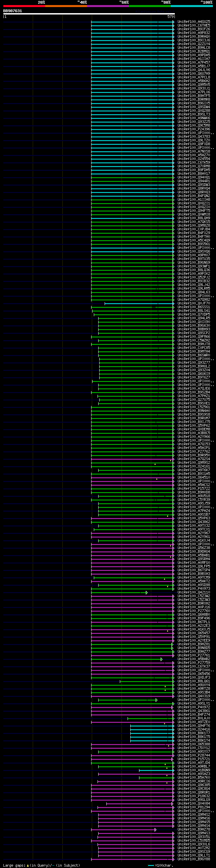Select the label UniRef100_C5Z3W2
Viewport: 216px width, 868px height.
pyautogui.click(x=194, y=596)
